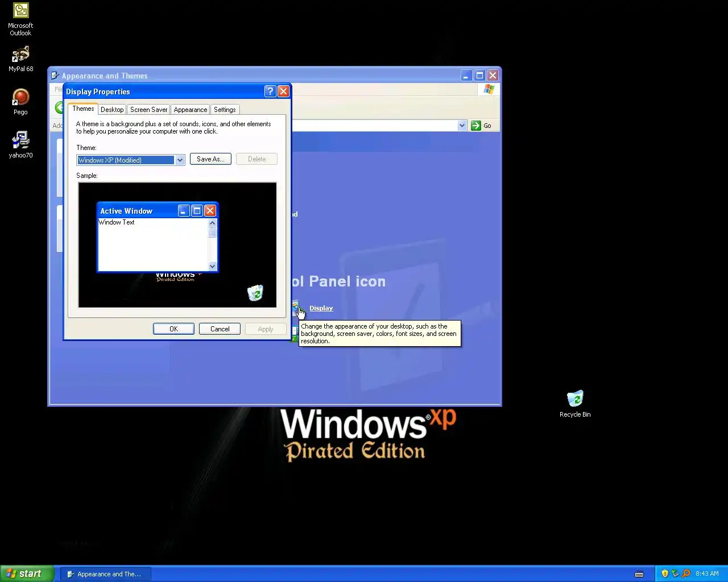Click the Display link
This screenshot has width=728, height=582.
click(321, 308)
